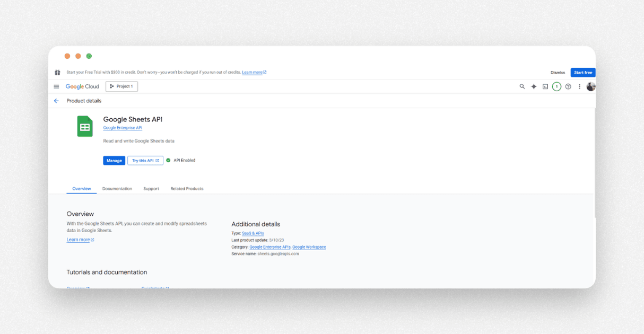This screenshot has height=334, width=644.
Task: Switch to the Documentation tab
Action: (117, 189)
